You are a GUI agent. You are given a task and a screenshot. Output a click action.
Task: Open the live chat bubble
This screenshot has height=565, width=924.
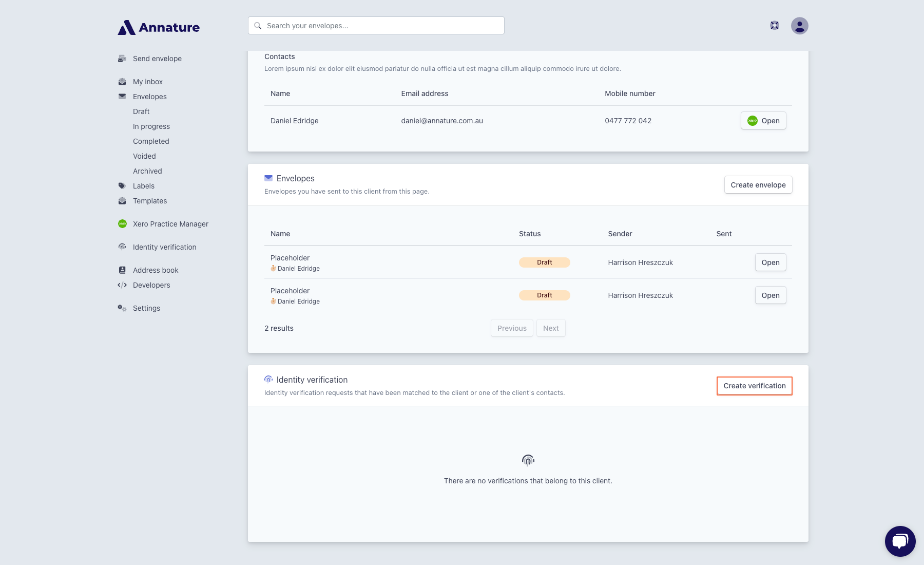coord(899,540)
